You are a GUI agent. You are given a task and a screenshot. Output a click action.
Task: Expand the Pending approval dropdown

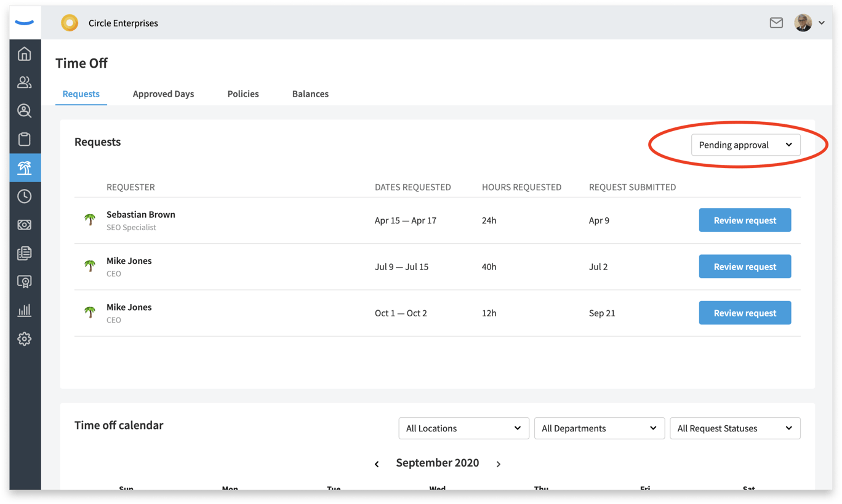pyautogui.click(x=745, y=145)
